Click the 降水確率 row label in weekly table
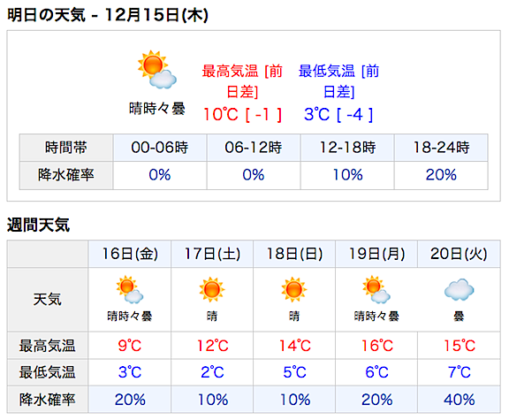 (48, 400)
